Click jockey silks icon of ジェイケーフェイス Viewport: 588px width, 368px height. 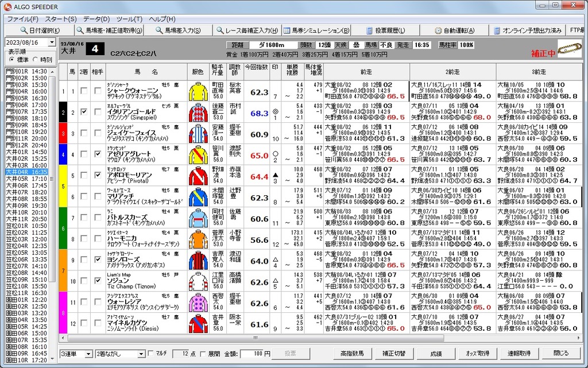pyautogui.click(x=198, y=134)
